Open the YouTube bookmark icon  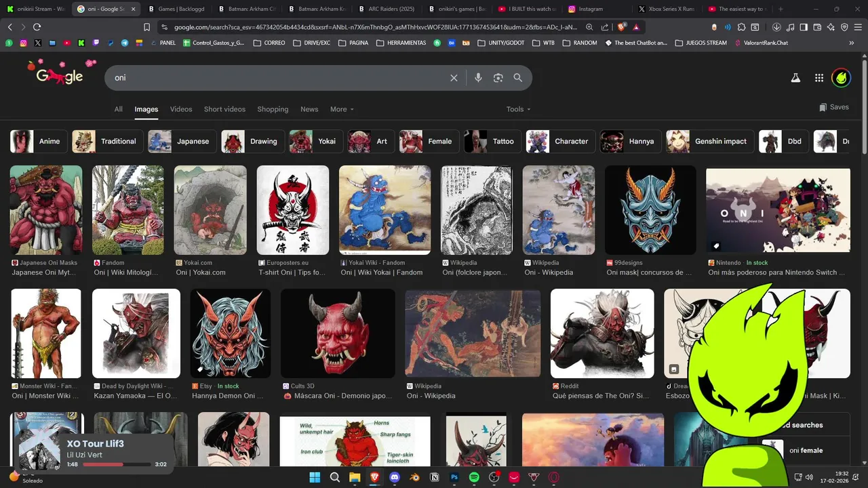point(67,43)
